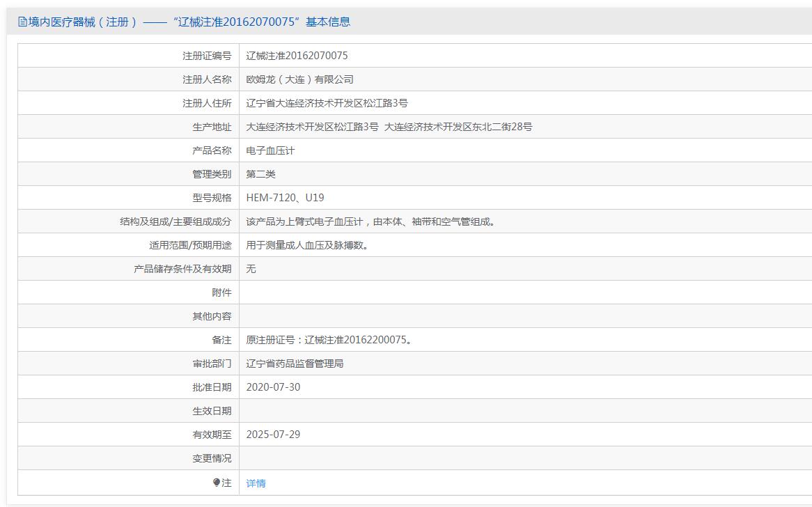The height and width of the screenshot is (507, 812).
Task: Click the 生效日期 label
Action: pyautogui.click(x=212, y=411)
